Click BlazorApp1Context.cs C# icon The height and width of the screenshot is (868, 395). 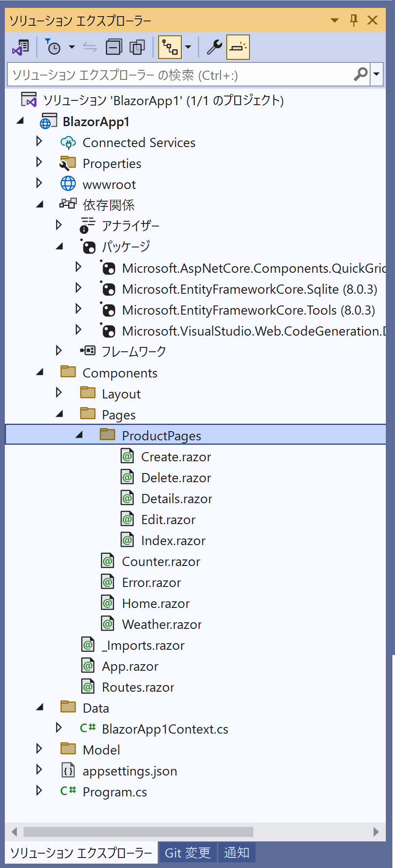(x=88, y=727)
